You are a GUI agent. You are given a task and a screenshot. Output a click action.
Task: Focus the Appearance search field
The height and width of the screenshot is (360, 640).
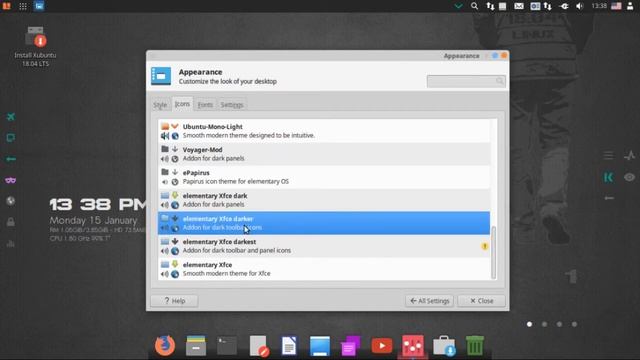(x=466, y=81)
